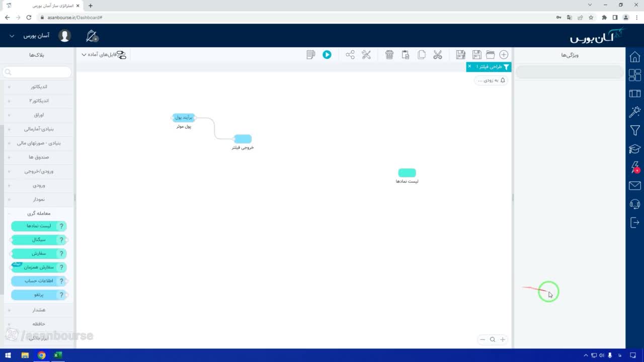Zoom in canvas with plus button

click(502, 339)
